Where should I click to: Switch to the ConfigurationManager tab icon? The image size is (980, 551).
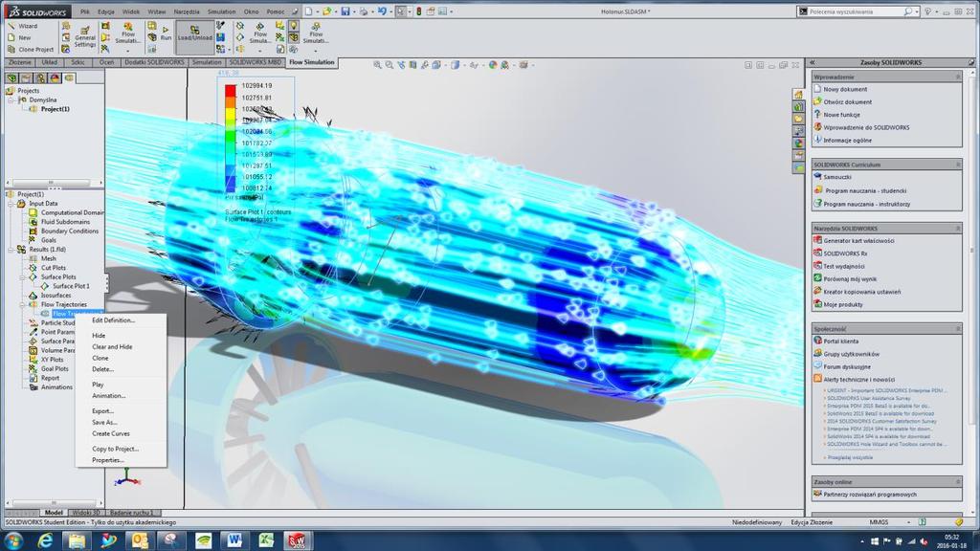(x=40, y=78)
